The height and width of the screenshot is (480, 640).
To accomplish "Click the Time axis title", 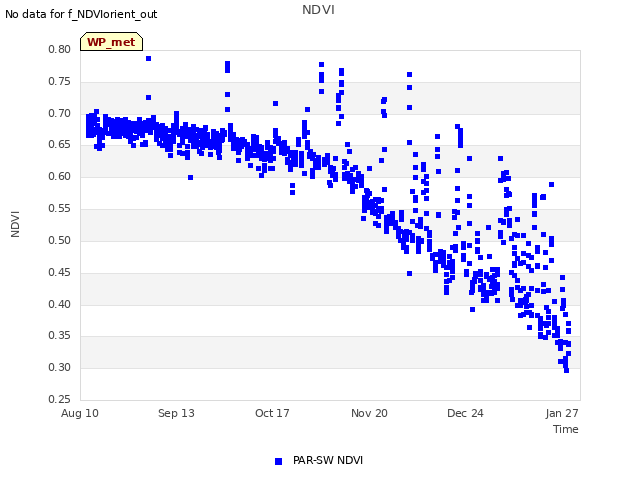I will (566, 429).
